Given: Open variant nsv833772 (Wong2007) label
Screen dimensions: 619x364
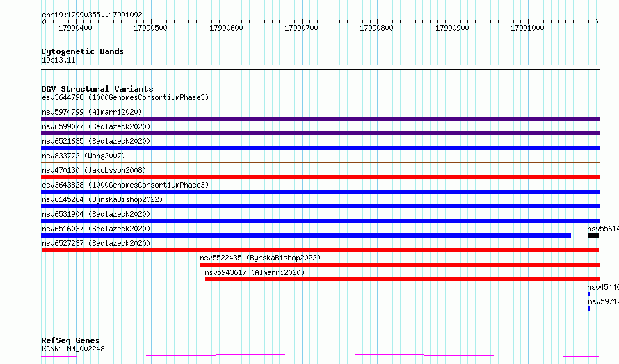Looking at the screenshot, I should pyautogui.click(x=83, y=156).
